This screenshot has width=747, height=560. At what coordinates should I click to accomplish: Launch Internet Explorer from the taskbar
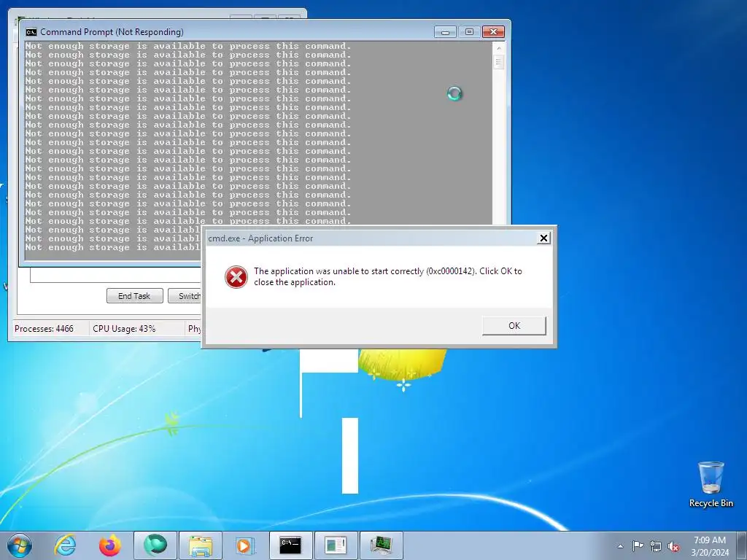[x=65, y=545]
